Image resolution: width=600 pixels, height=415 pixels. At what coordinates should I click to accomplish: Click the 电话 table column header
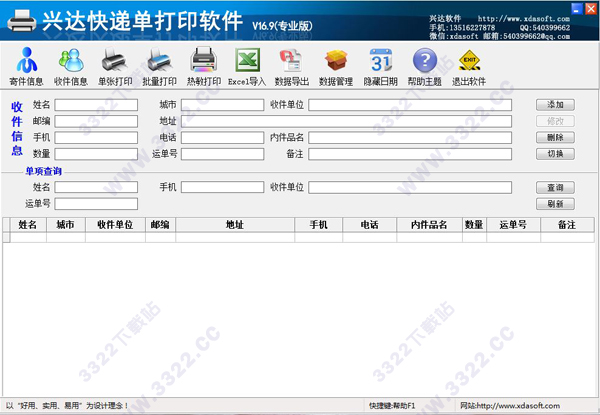370,225
